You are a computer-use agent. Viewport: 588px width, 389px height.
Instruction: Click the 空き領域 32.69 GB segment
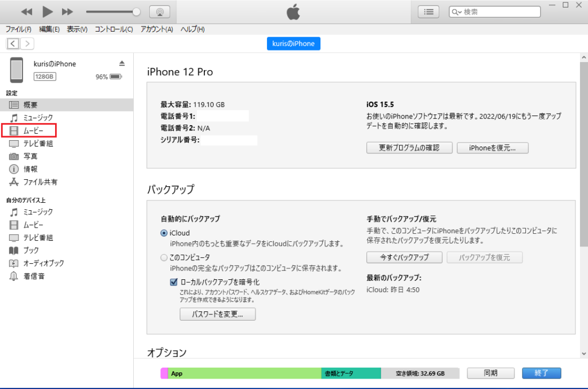click(x=420, y=373)
